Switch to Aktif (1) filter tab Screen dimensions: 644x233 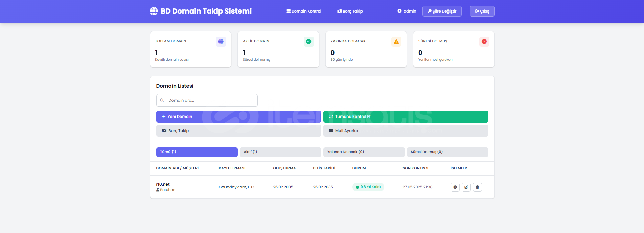(280, 152)
